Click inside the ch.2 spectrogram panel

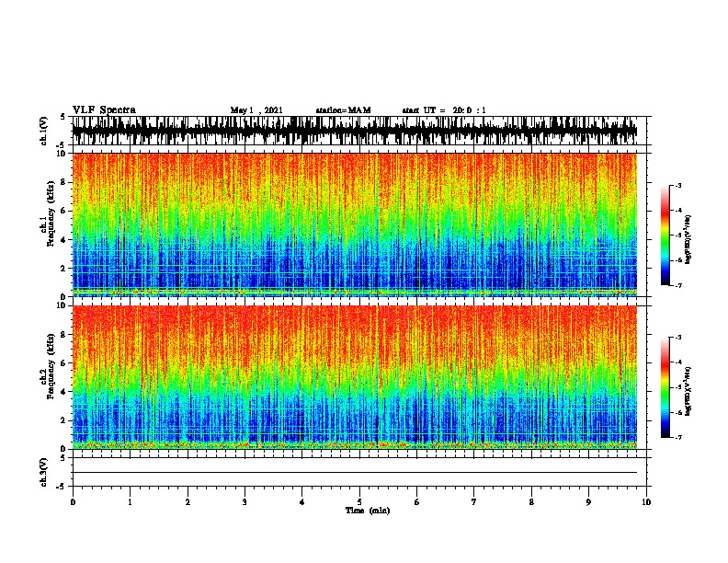(354, 377)
